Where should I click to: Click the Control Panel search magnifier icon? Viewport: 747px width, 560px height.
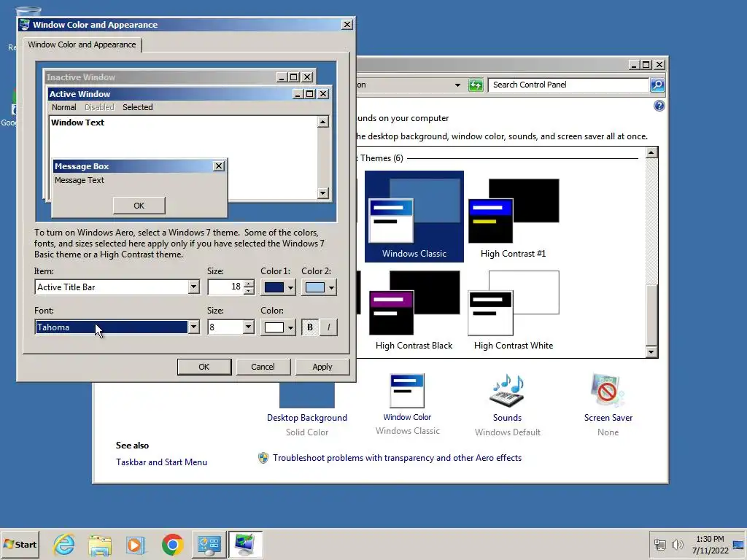tap(657, 85)
